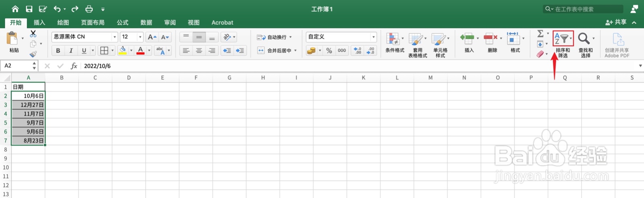The width and height of the screenshot is (644, 198).
Task: Cut selection with the scissors icon
Action: (x=33, y=34)
